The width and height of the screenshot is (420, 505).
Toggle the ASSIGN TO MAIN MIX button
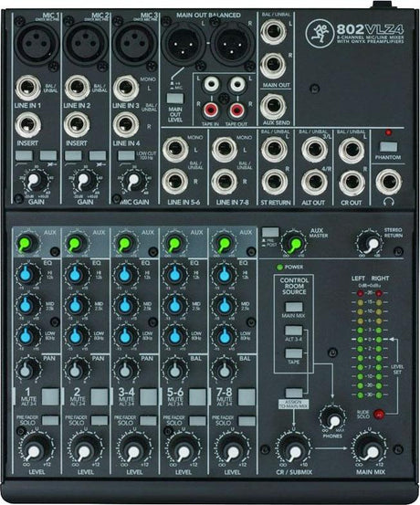click(x=294, y=393)
